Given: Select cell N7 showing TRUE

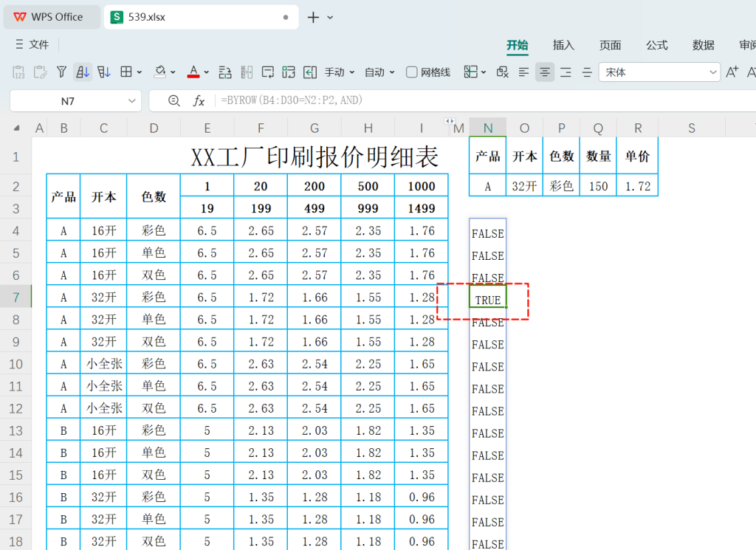Looking at the screenshot, I should pyautogui.click(x=488, y=297).
